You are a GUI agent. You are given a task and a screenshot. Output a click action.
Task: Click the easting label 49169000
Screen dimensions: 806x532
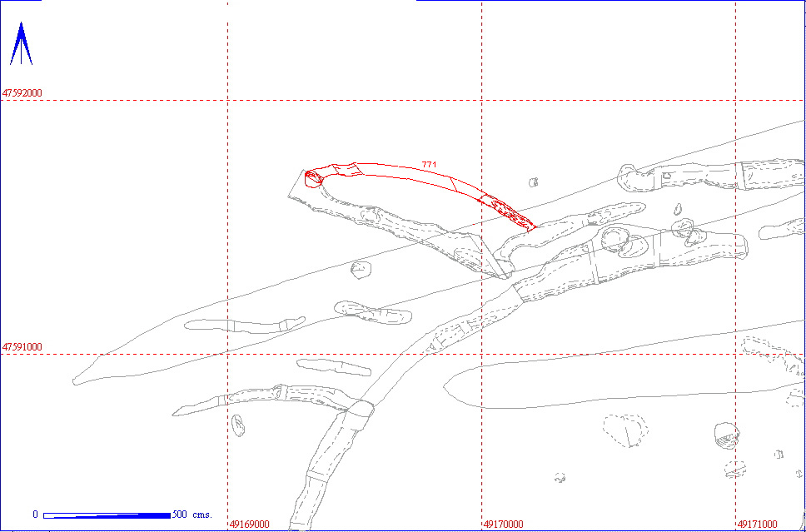coord(250,525)
